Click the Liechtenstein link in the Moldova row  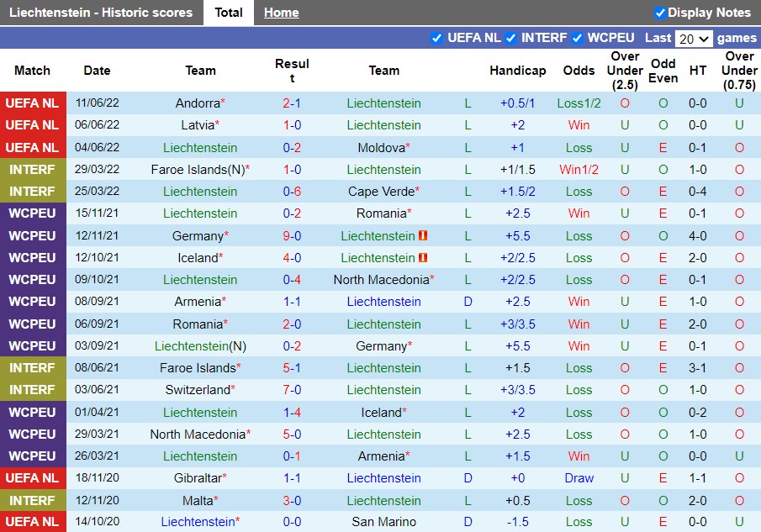(x=200, y=147)
